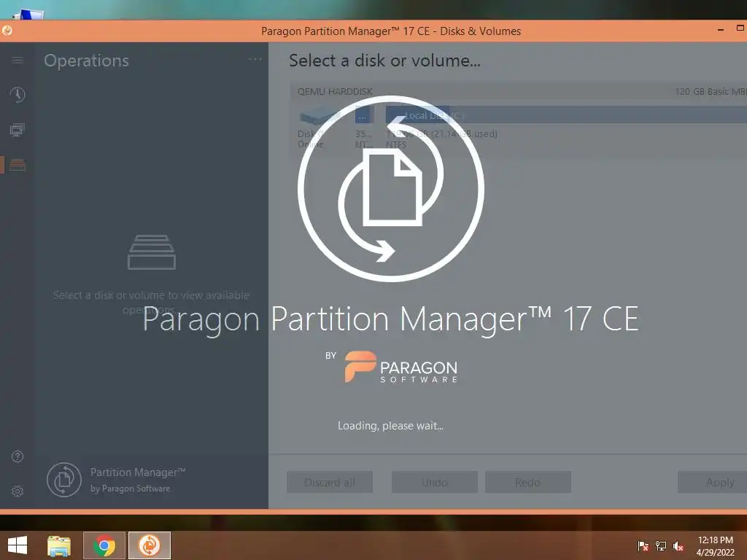Click the taskbar clock showing 12:18 PM
The image size is (747, 560).
coord(715,546)
